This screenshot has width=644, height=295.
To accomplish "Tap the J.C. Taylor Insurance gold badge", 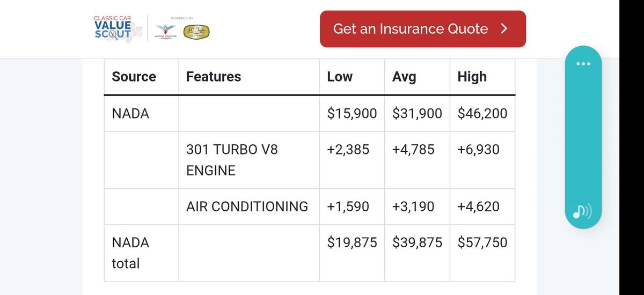I will click(196, 32).
